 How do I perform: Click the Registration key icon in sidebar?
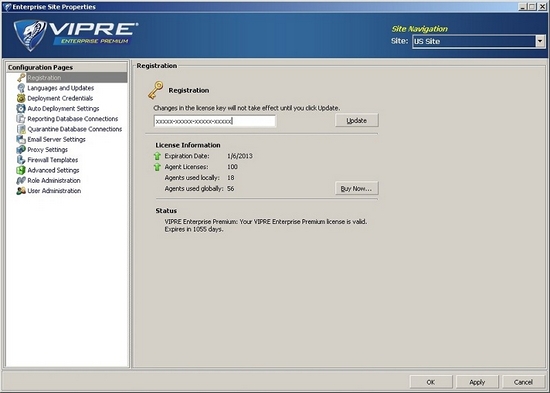[x=21, y=78]
